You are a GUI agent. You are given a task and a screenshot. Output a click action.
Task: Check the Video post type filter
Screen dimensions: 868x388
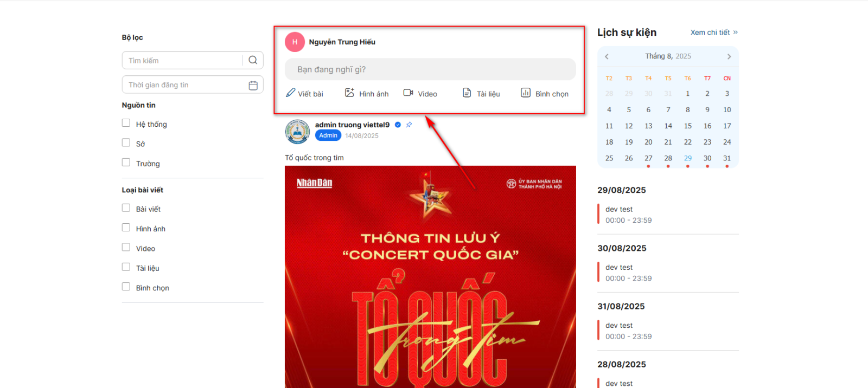(x=126, y=247)
